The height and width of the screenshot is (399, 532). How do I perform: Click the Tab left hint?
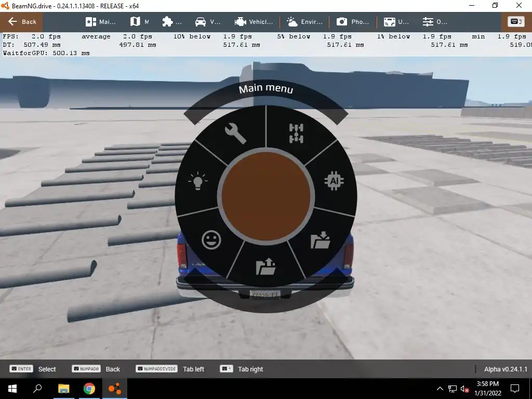point(170,369)
